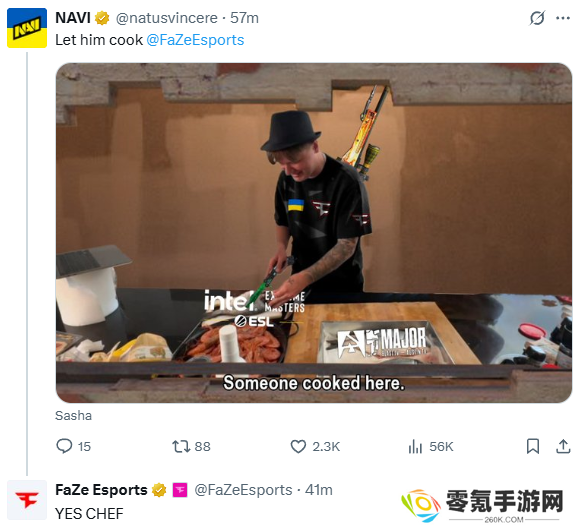582x531 pixels.
Task: Click the FaZe Esports profile avatar
Action: 27,500
